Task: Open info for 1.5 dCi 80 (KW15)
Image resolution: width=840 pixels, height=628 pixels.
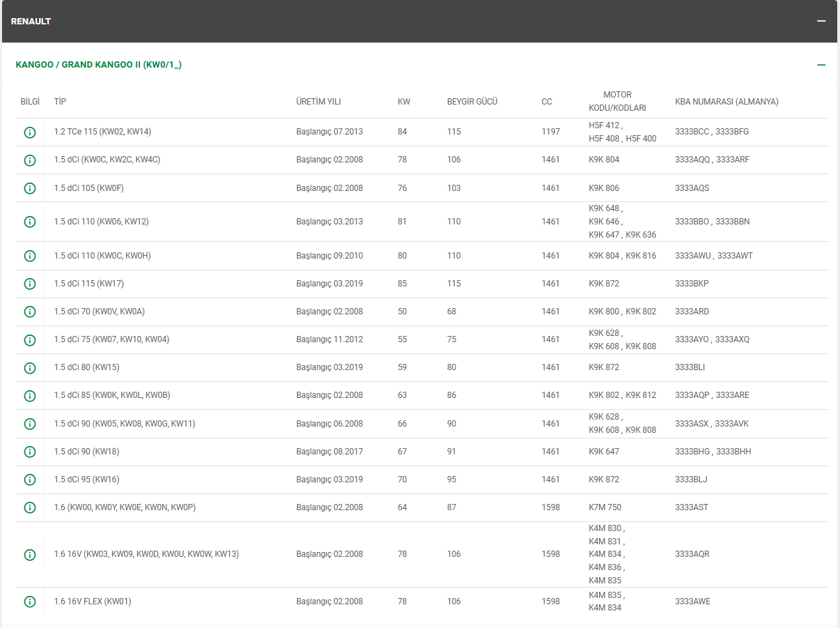Action: (x=30, y=367)
